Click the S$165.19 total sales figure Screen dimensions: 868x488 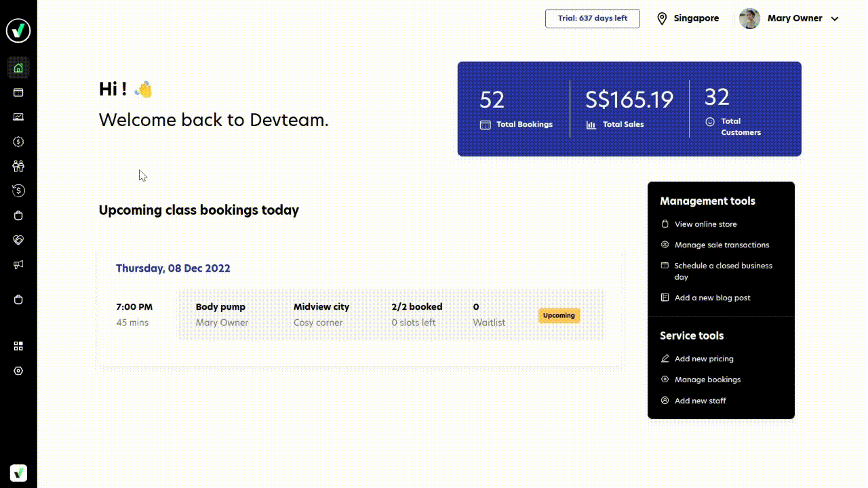point(629,100)
